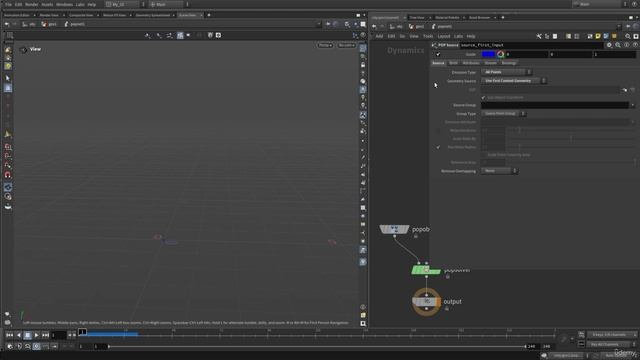Open the network editor Layout menu
Screen dimensions: 640x360
pyautogui.click(x=443, y=36)
